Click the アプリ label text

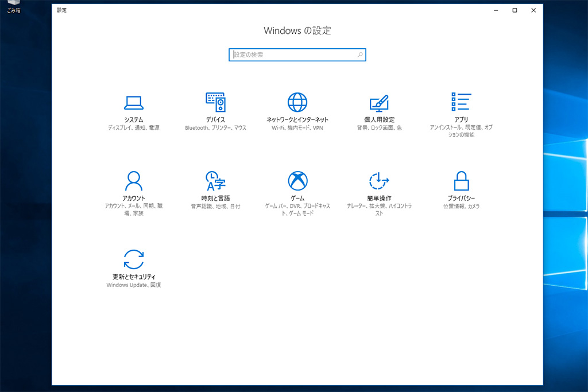[x=461, y=119]
